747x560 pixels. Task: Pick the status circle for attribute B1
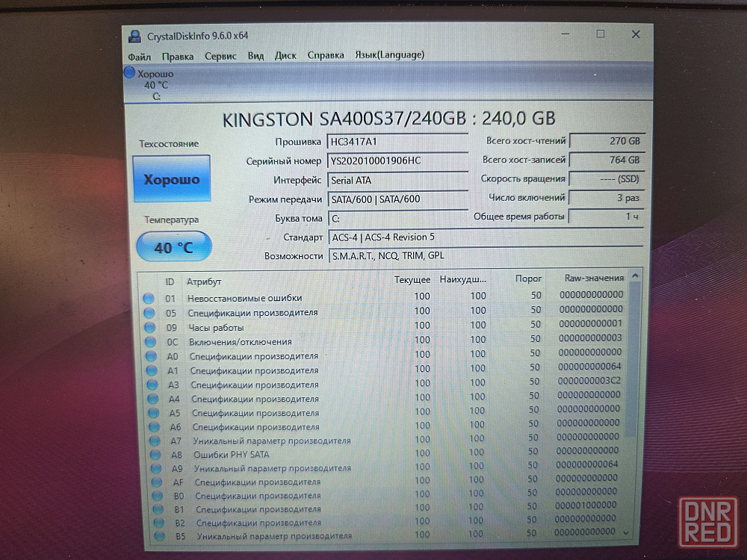click(x=158, y=509)
